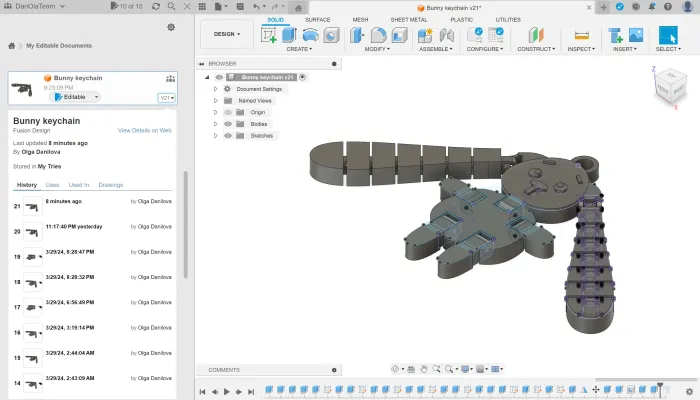Open the Drawings tab in data panel
700x400 pixels.
click(111, 185)
